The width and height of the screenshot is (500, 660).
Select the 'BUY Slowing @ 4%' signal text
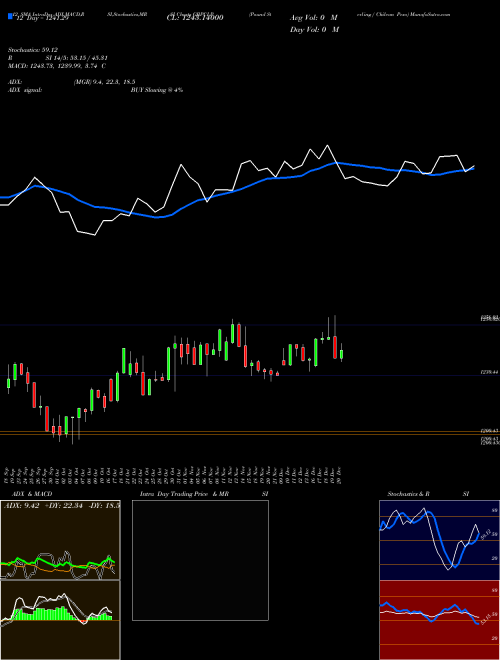[157, 90]
